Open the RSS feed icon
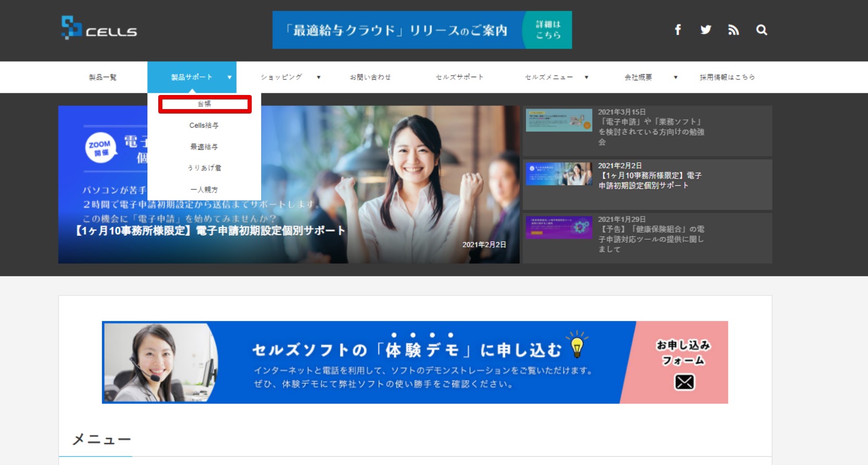The width and height of the screenshot is (868, 465). 733,30
